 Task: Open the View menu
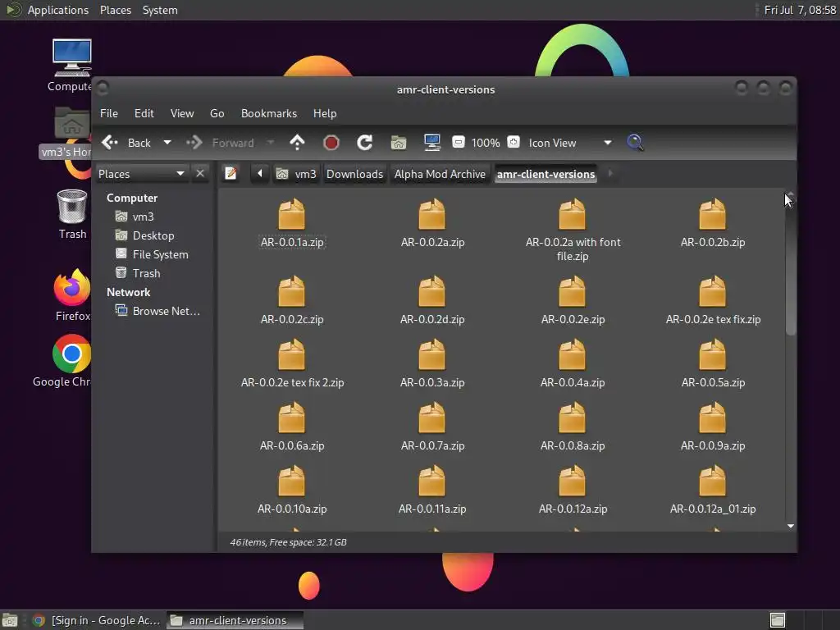click(181, 113)
